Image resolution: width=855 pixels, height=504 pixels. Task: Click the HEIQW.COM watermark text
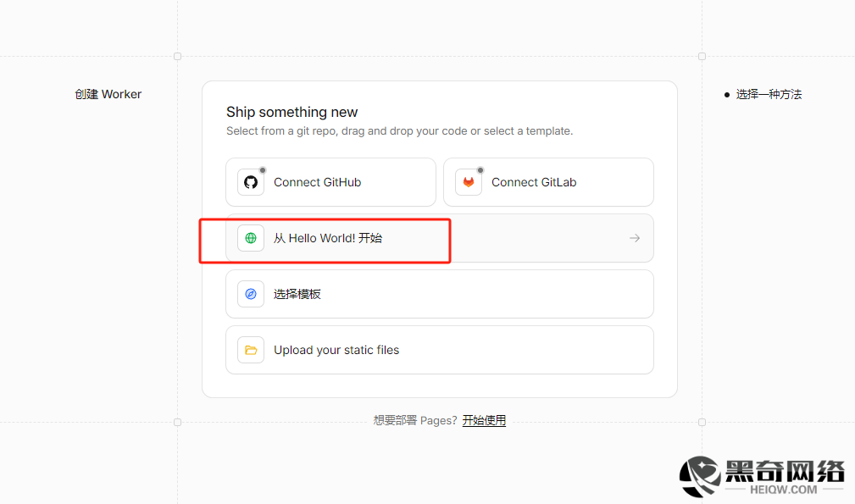click(x=783, y=490)
